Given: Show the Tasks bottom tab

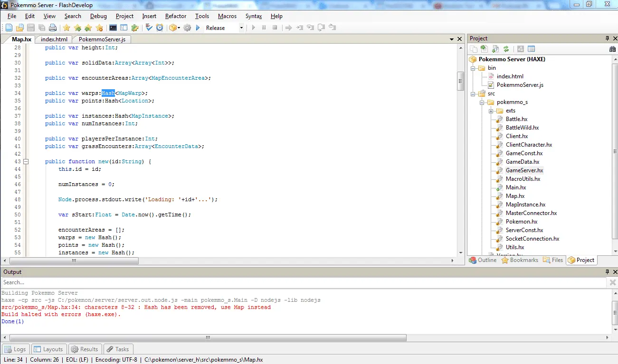Looking at the screenshot, I should [117, 349].
